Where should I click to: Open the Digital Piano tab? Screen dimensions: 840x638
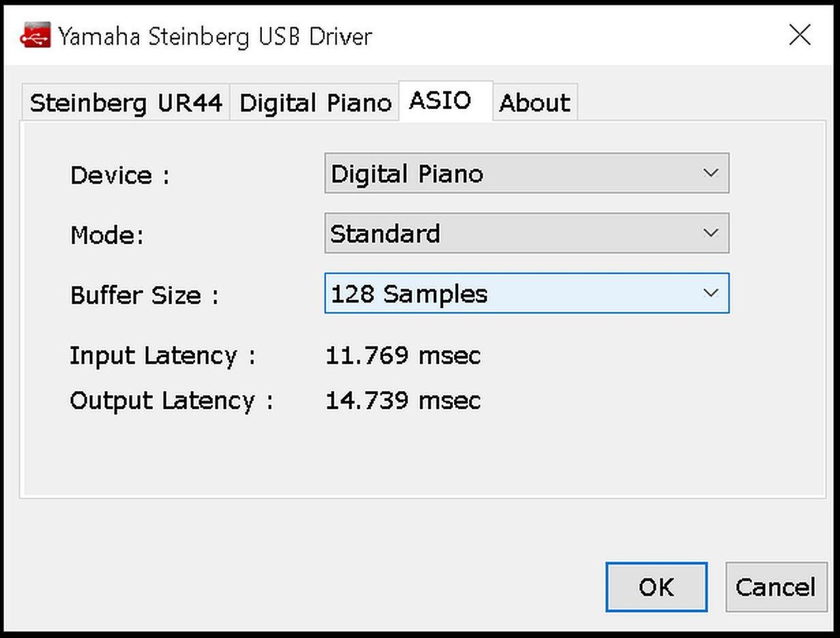pyautogui.click(x=315, y=103)
